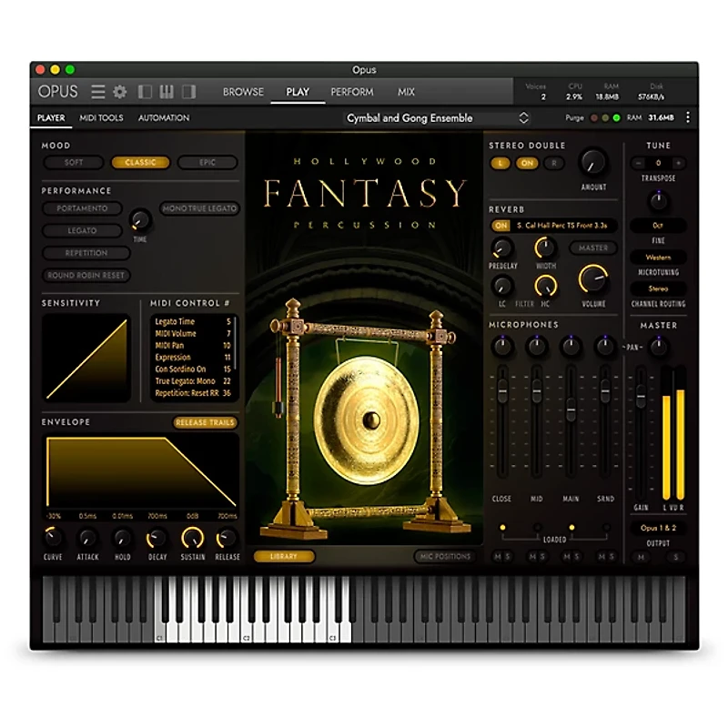Click the Close microphone pan knob
Screen dimensions: 728x728
[x=502, y=347]
